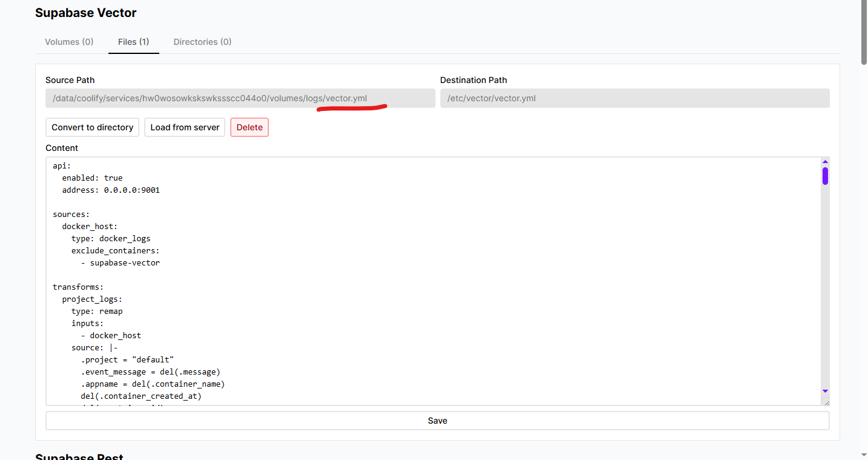Image resolution: width=868 pixels, height=460 pixels.
Task: Click the 'inputs:' line
Action: coord(88,324)
